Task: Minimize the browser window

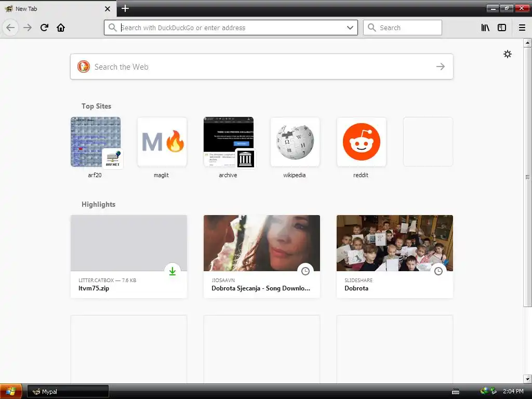Action: click(493, 8)
